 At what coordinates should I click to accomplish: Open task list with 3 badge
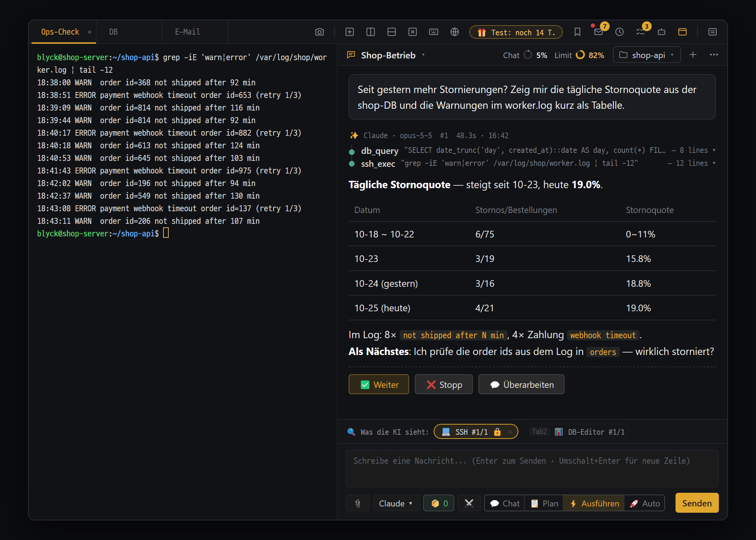640,32
